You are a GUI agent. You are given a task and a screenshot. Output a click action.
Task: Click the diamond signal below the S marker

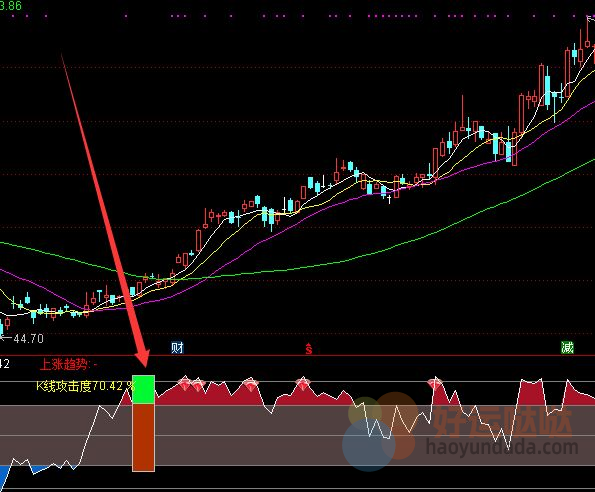tap(303, 384)
